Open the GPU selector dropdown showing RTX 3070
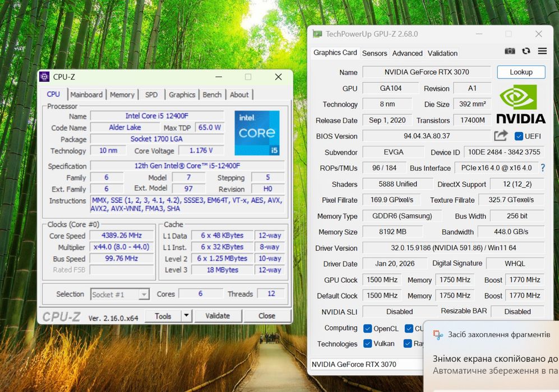This screenshot has height=392, width=559. 367,364
